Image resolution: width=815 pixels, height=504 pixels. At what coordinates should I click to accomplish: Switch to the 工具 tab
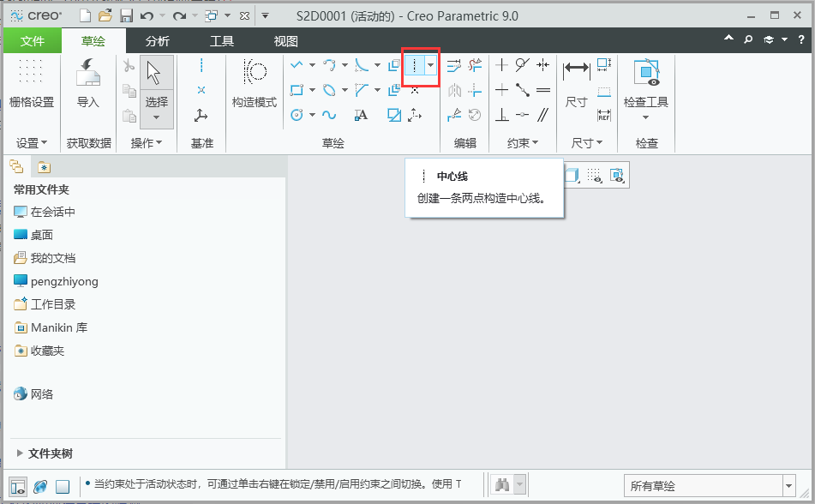(x=222, y=41)
